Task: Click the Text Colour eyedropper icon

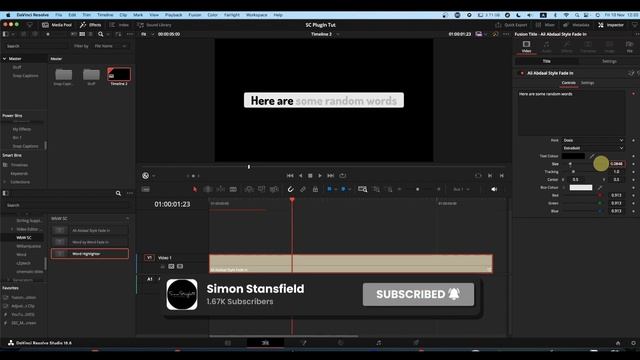Action: pyautogui.click(x=592, y=156)
